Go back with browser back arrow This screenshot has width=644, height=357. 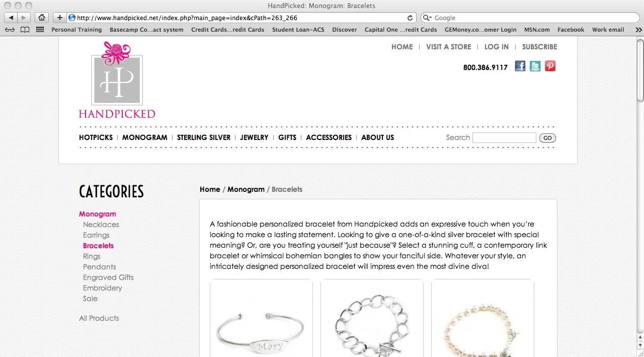click(x=12, y=18)
